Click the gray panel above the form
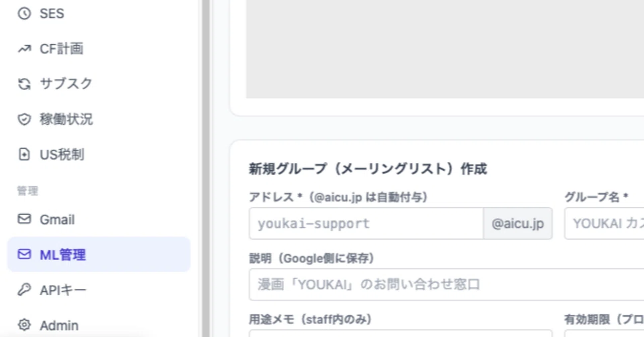Viewport: 644px width, 337px height. click(445, 49)
